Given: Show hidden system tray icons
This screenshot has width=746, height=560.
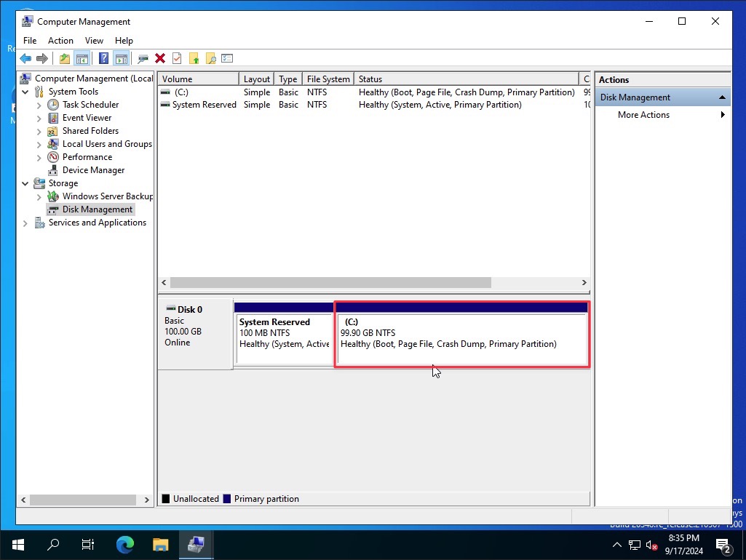Looking at the screenshot, I should coord(616,545).
